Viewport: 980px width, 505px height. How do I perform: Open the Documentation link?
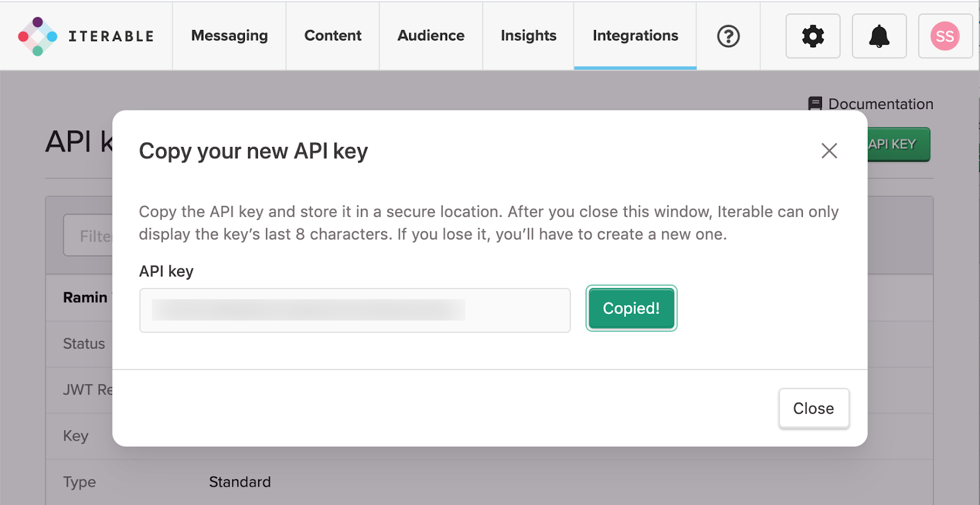pyautogui.click(x=880, y=104)
